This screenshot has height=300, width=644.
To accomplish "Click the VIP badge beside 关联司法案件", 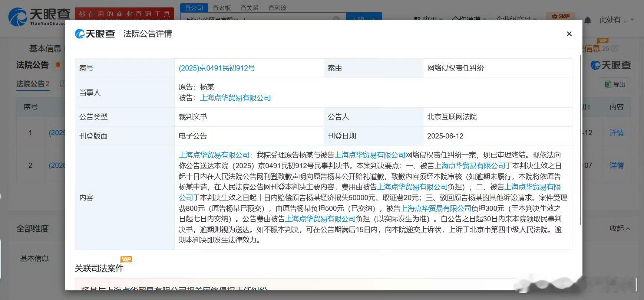I will (126, 259).
